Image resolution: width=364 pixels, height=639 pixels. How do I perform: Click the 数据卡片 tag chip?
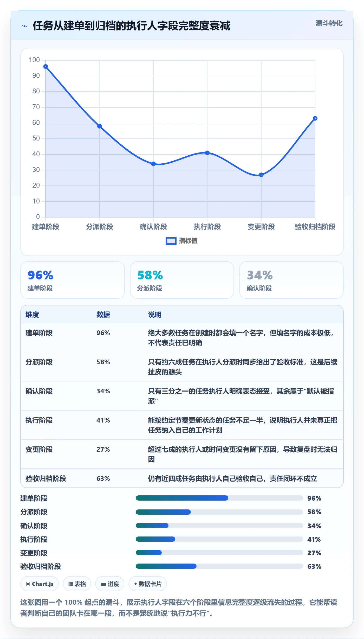pyautogui.click(x=148, y=584)
